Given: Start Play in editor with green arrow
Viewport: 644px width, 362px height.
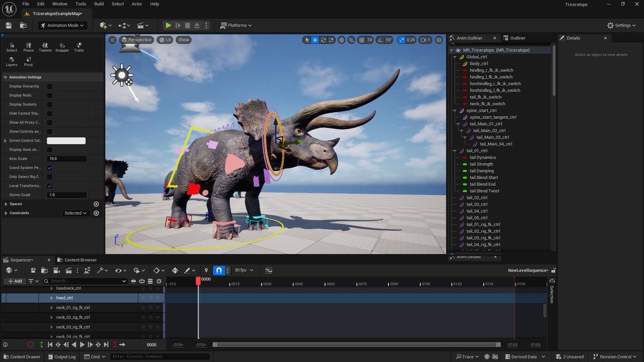Looking at the screenshot, I should (x=169, y=25).
